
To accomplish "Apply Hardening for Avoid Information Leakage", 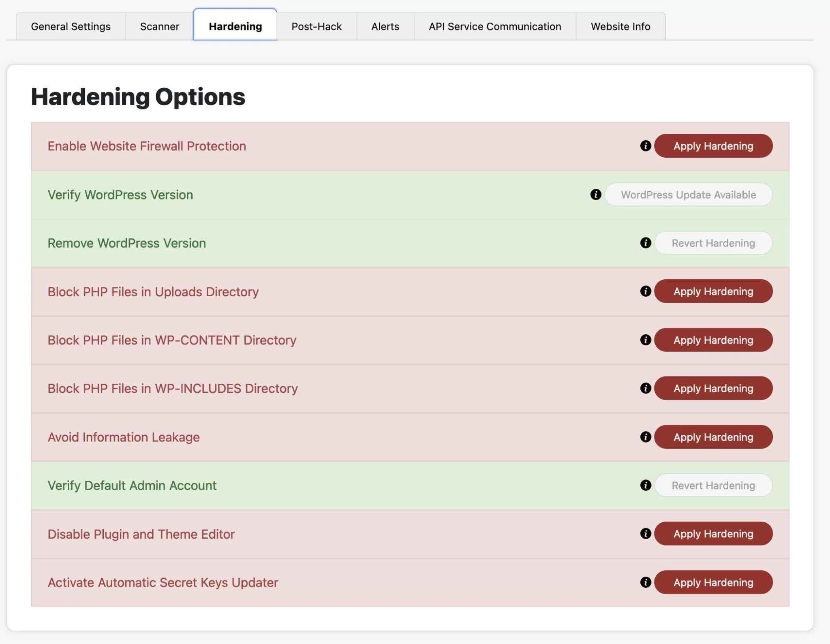I will 713,437.
